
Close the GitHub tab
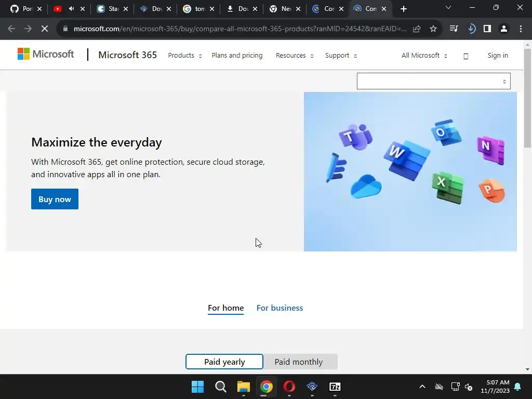pyautogui.click(x=39, y=9)
